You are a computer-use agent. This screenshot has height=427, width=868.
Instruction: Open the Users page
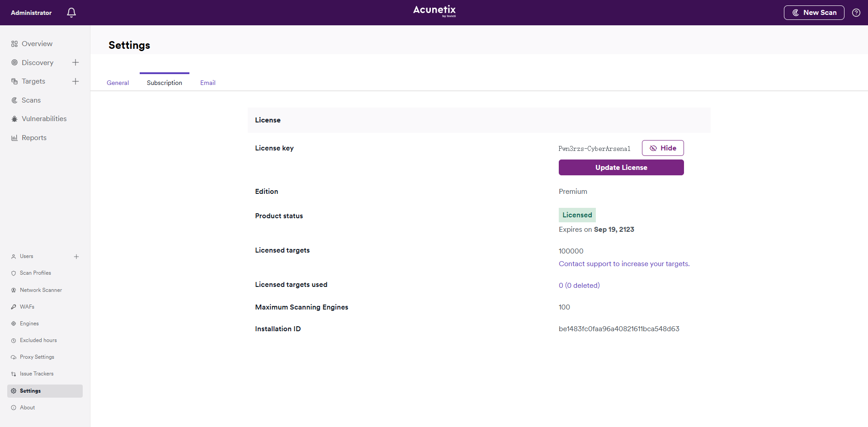point(27,256)
